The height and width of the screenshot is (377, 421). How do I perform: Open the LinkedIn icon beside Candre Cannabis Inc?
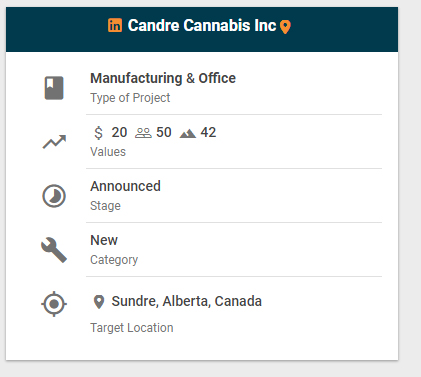click(115, 25)
